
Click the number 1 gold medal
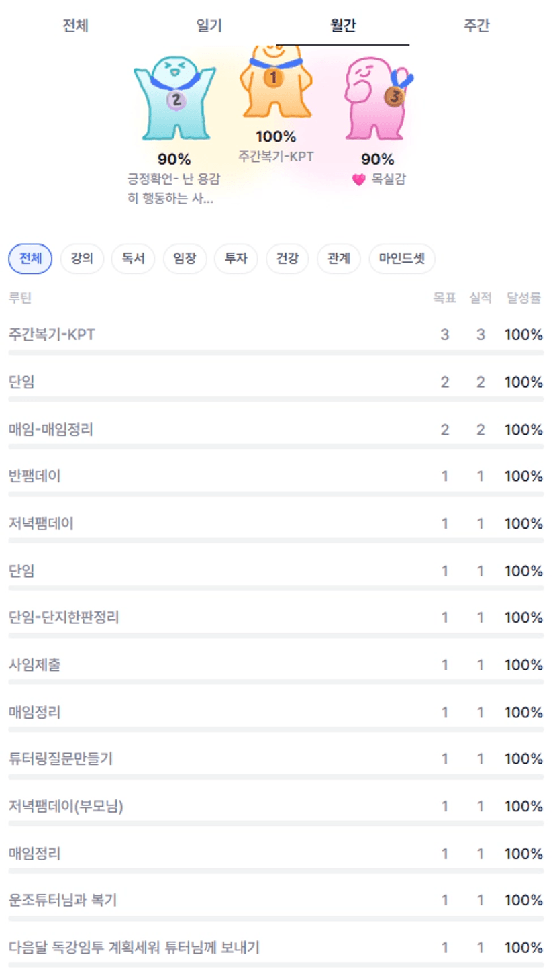click(272, 78)
